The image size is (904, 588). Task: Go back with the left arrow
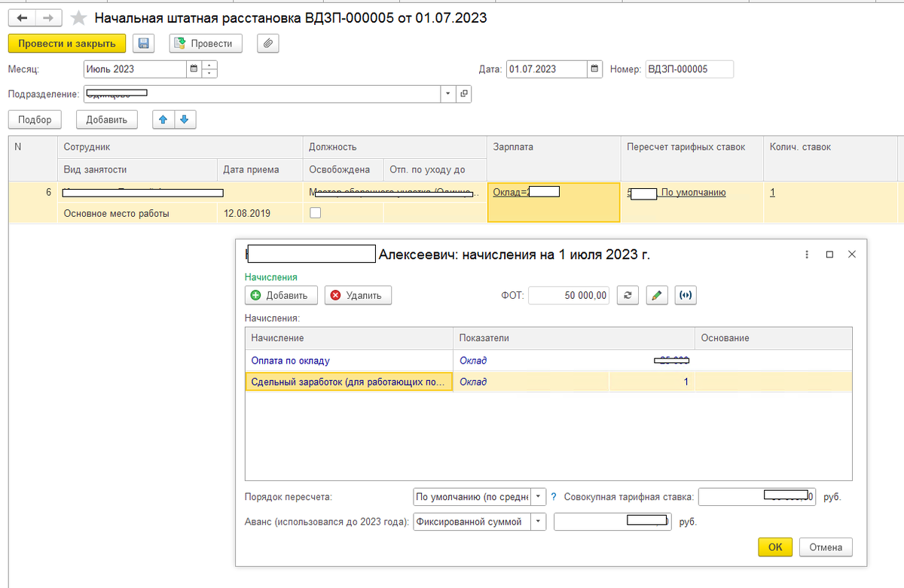pos(22,17)
